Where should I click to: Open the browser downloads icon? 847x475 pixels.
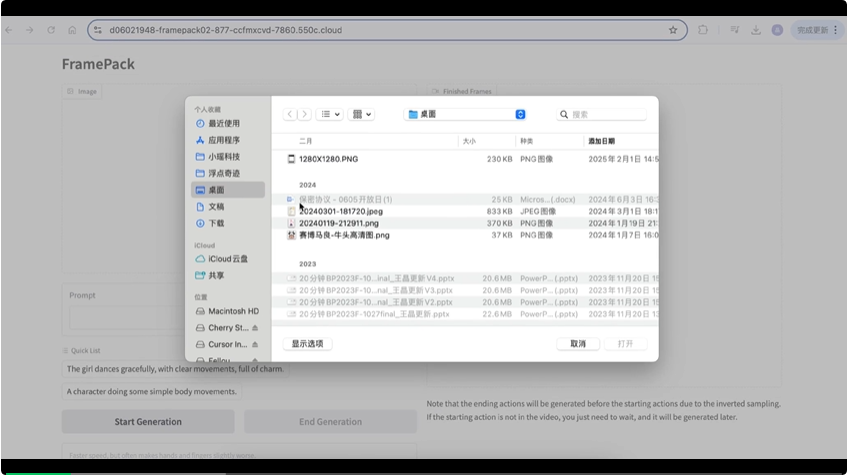pyautogui.click(x=756, y=30)
